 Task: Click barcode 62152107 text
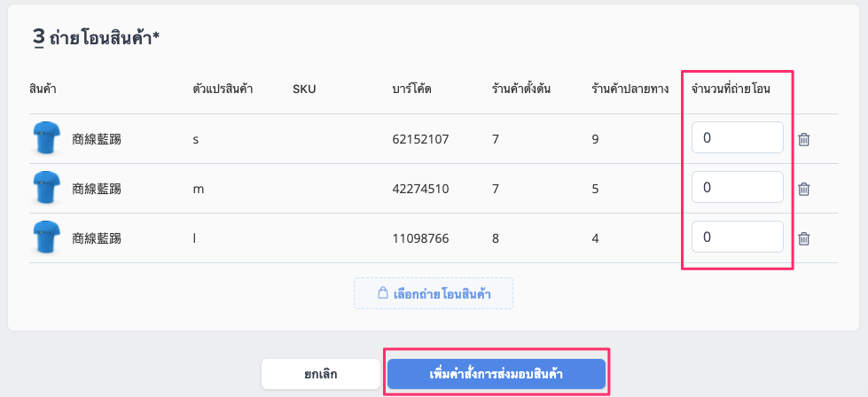[x=420, y=139]
